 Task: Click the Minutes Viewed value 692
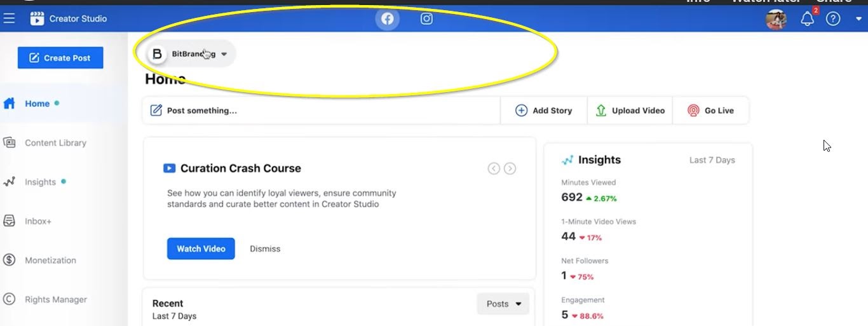[572, 198]
